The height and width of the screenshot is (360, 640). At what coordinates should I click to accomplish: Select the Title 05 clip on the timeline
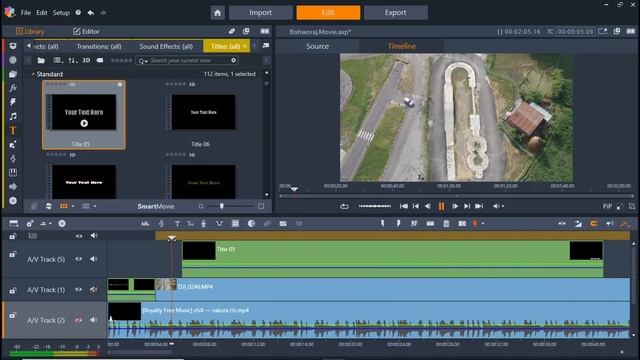click(393, 258)
